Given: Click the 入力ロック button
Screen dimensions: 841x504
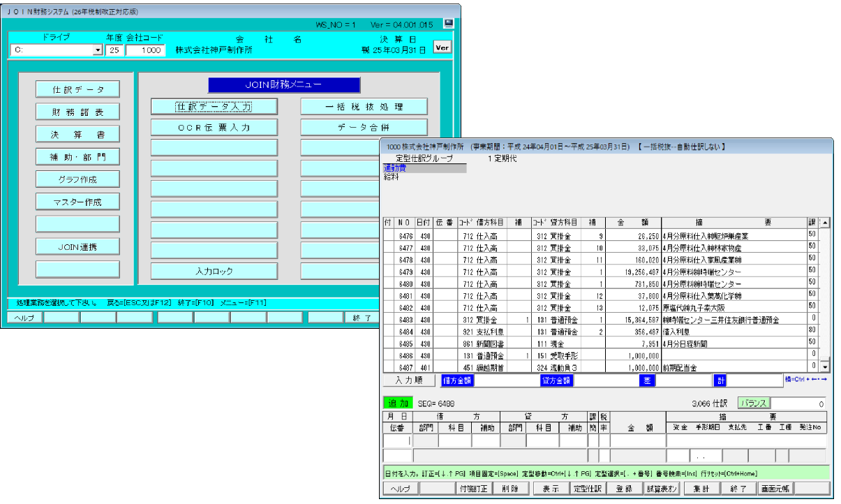Looking at the screenshot, I should (x=214, y=271).
